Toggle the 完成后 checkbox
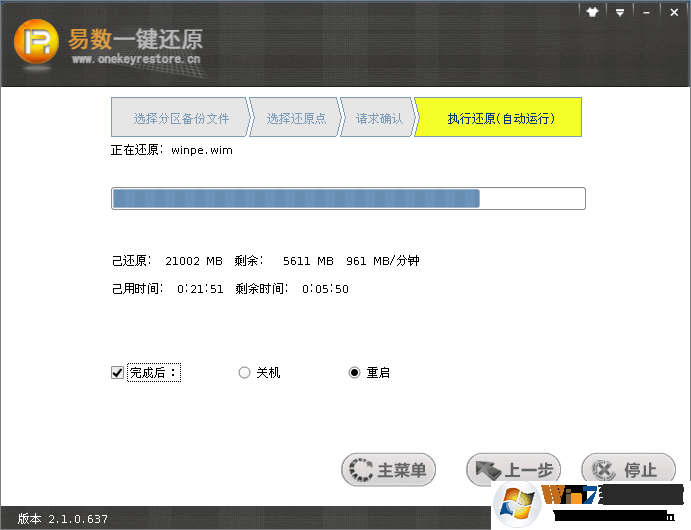691x530 pixels. pyautogui.click(x=117, y=373)
